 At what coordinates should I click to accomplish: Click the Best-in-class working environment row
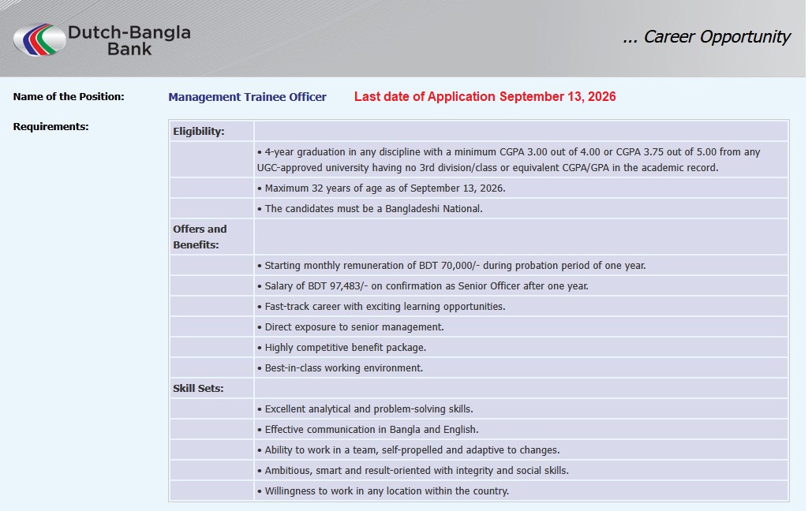point(521,367)
